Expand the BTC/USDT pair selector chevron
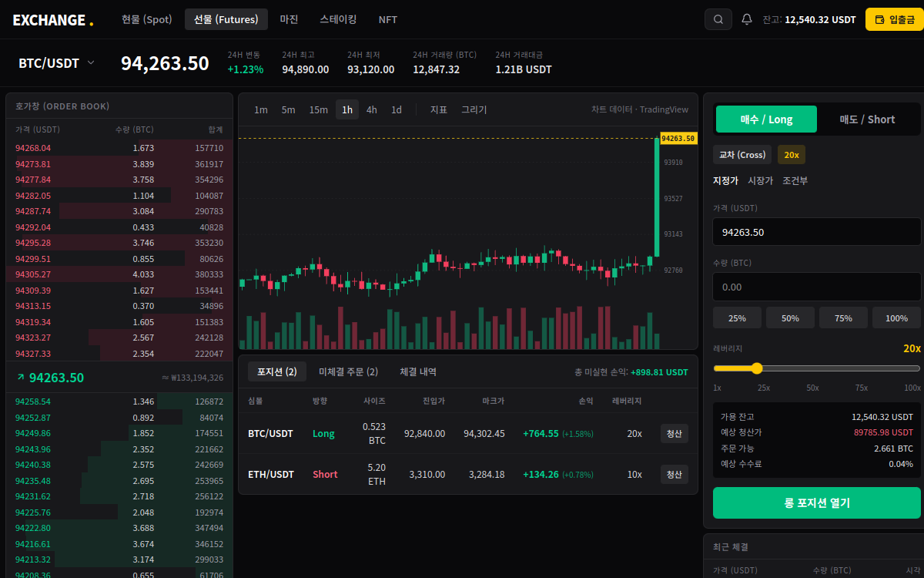Screen dimensions: 924x578 point(91,62)
